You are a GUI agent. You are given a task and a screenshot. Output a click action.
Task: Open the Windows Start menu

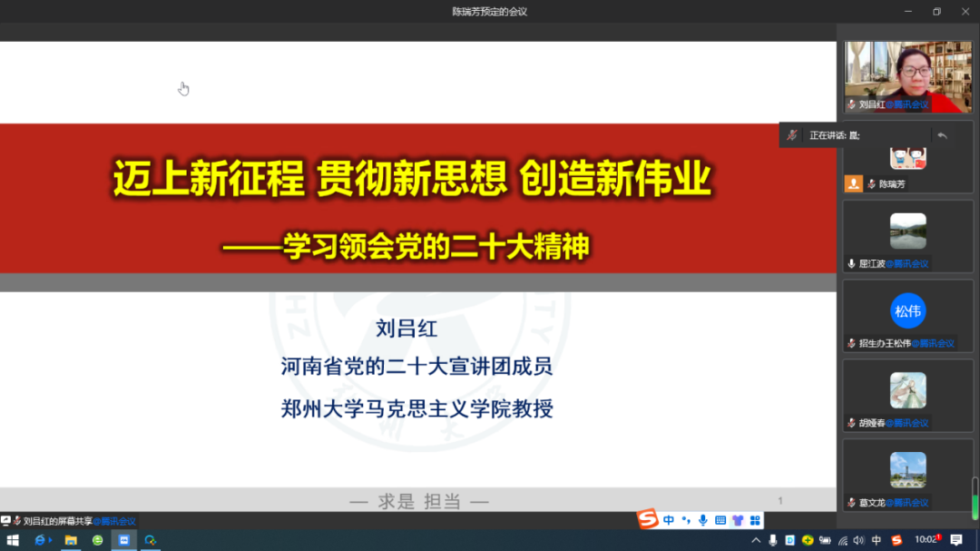(13, 540)
